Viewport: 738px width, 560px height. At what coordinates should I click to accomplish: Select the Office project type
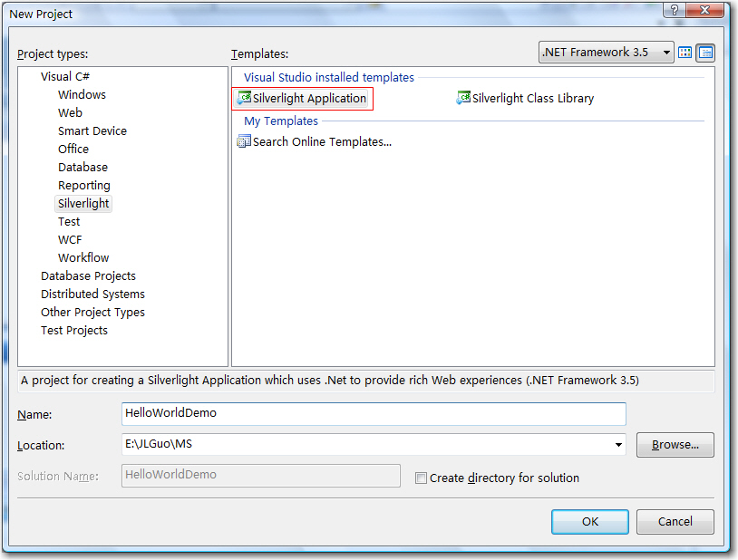click(73, 150)
